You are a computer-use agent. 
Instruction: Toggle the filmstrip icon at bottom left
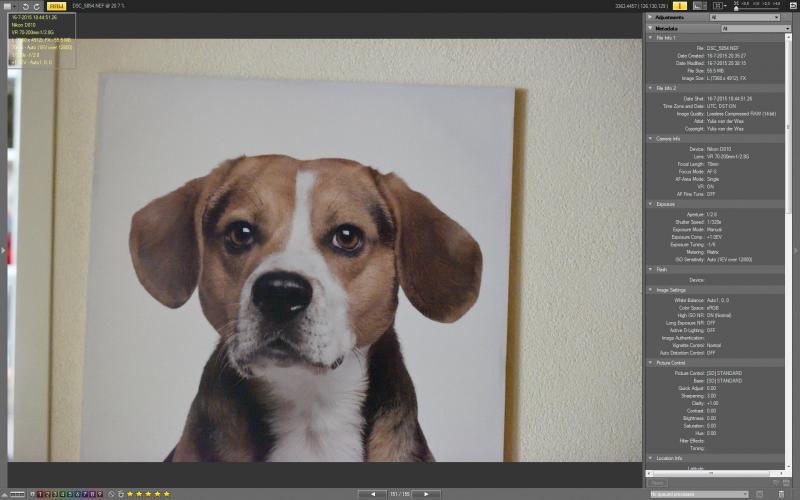point(17,494)
